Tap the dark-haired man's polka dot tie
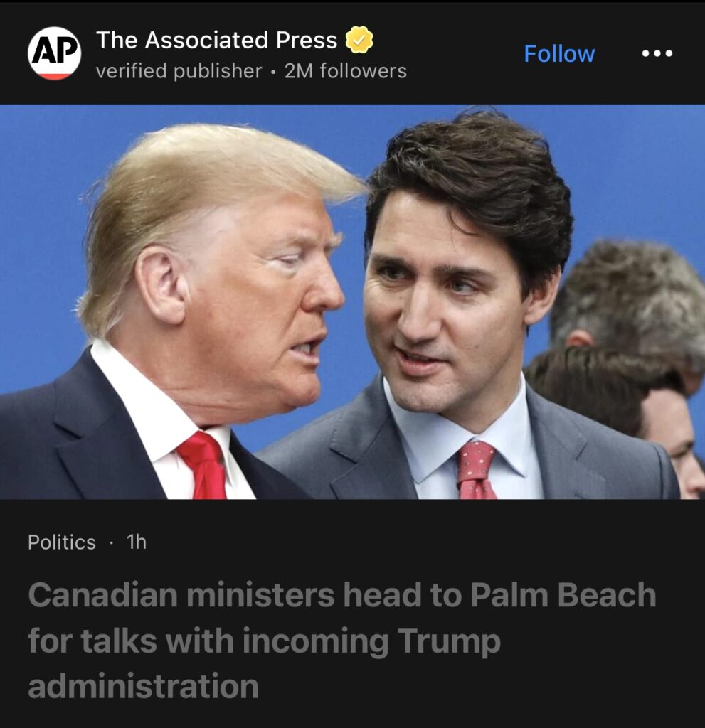This screenshot has height=728, width=705. tap(475, 471)
